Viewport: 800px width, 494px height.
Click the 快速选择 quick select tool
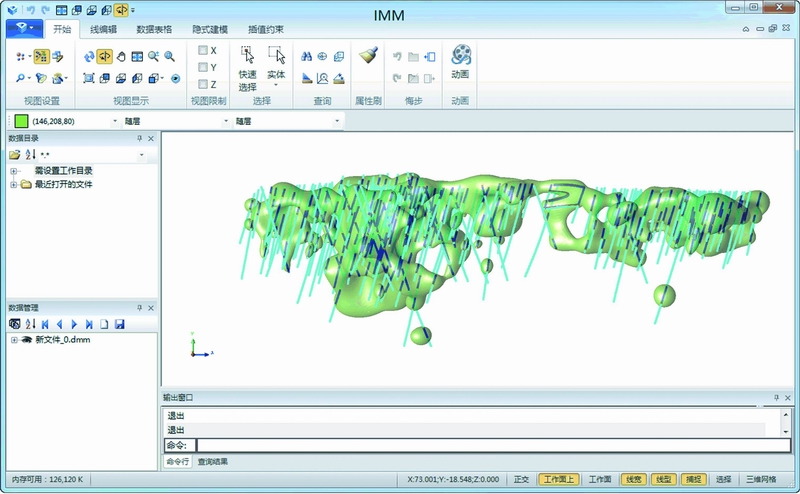[x=247, y=68]
